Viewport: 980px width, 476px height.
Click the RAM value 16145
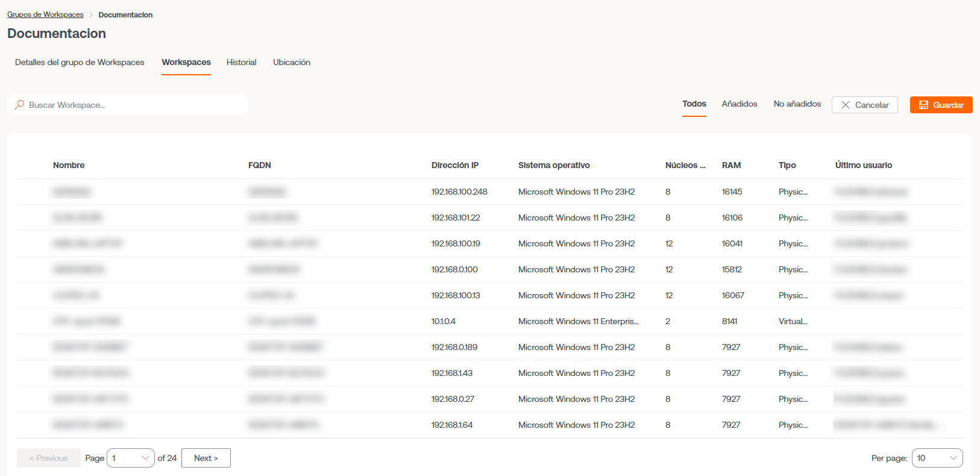click(x=732, y=192)
